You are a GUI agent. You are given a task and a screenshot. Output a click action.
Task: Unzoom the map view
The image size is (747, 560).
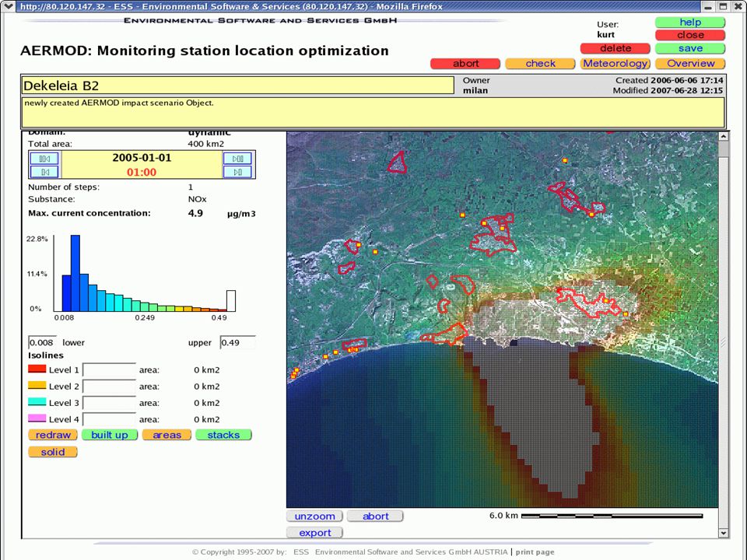pyautogui.click(x=314, y=516)
